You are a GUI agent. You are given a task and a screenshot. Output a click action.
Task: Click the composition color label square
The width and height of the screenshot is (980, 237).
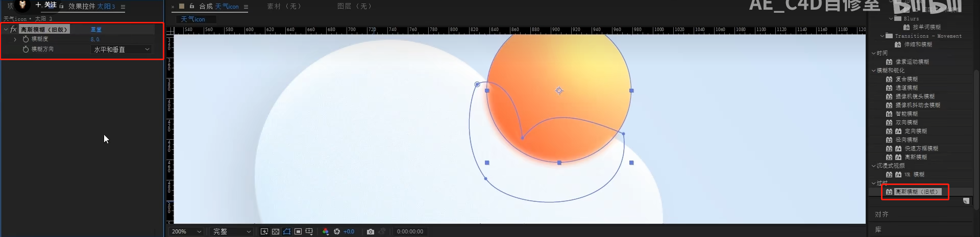(182, 6)
